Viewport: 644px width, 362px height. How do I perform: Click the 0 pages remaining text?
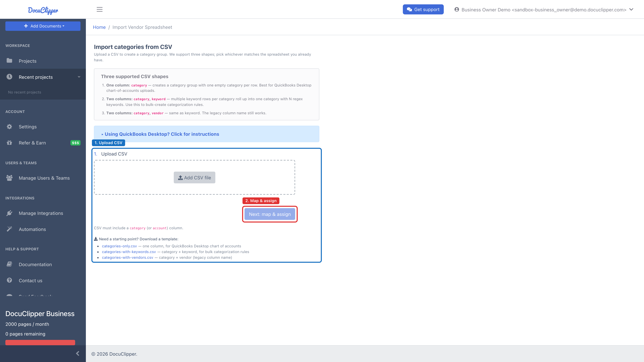25,334
